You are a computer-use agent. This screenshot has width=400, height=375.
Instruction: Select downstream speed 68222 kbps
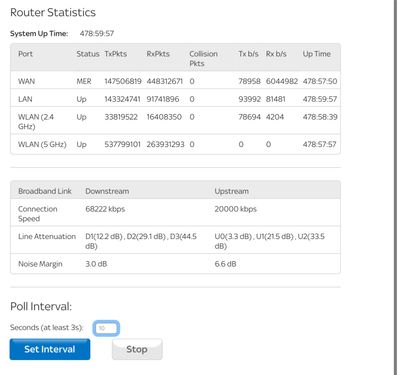click(105, 209)
